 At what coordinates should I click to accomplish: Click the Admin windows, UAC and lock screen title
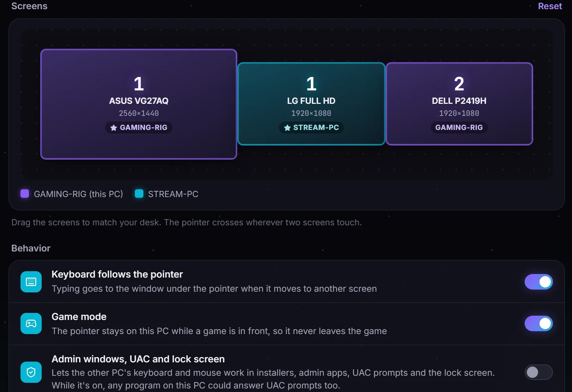(x=138, y=359)
